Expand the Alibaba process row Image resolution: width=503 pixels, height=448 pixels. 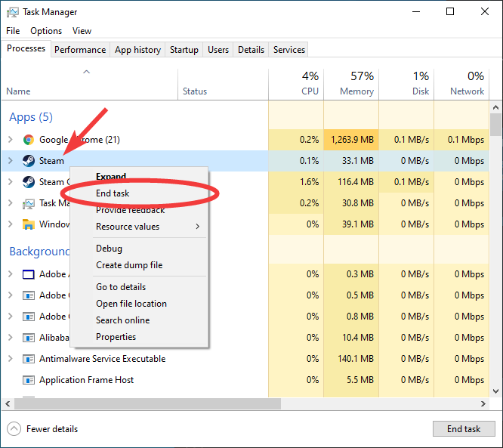pyautogui.click(x=11, y=338)
